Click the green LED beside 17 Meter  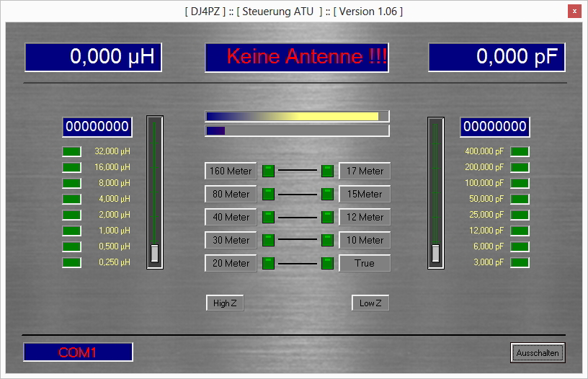tap(327, 171)
